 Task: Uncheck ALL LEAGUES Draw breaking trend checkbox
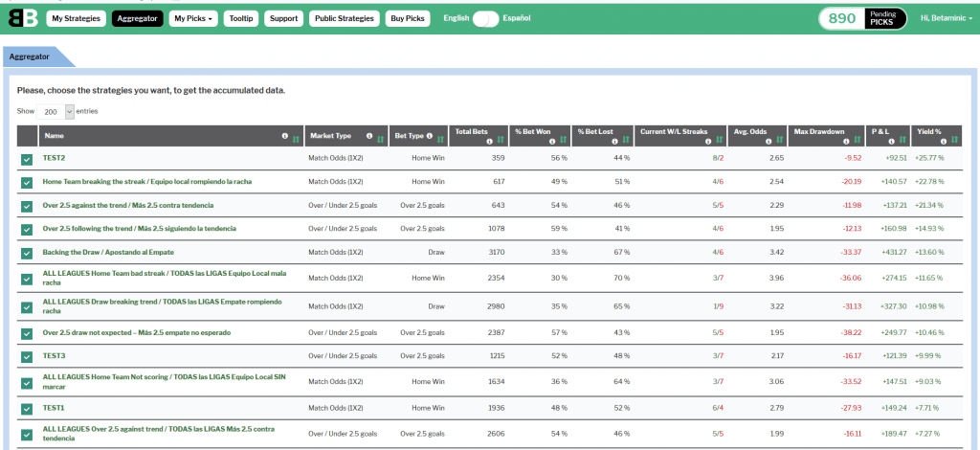point(26,307)
